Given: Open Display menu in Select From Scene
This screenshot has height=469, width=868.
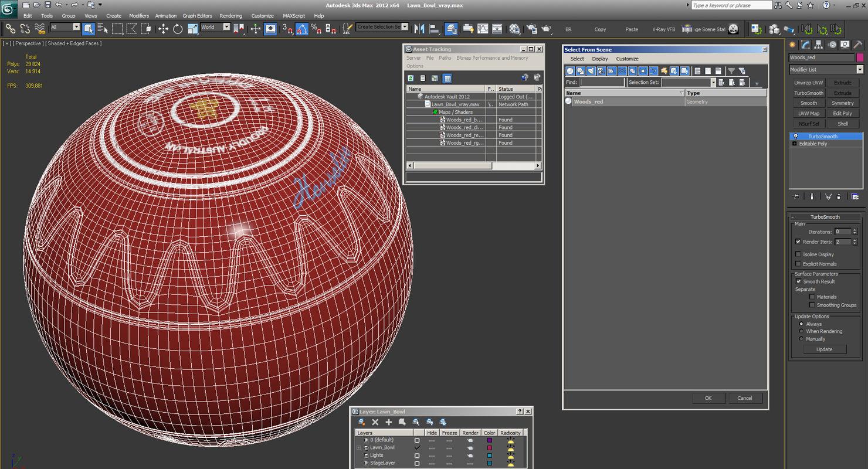Looking at the screenshot, I should (x=600, y=59).
